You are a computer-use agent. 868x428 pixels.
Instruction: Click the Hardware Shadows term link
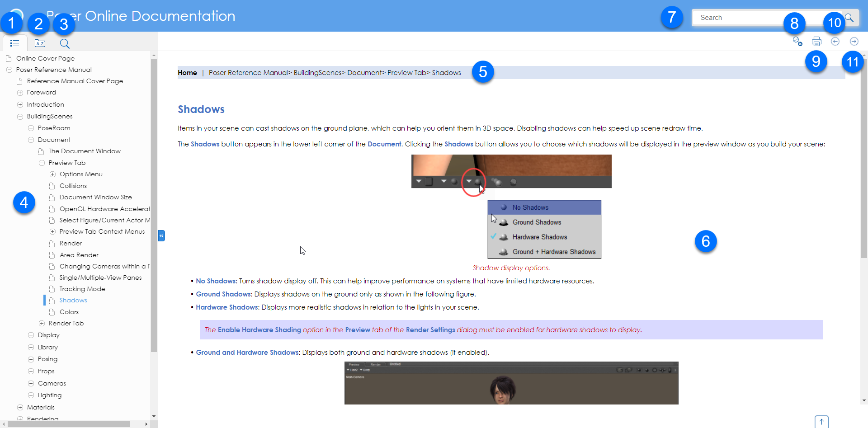(227, 307)
